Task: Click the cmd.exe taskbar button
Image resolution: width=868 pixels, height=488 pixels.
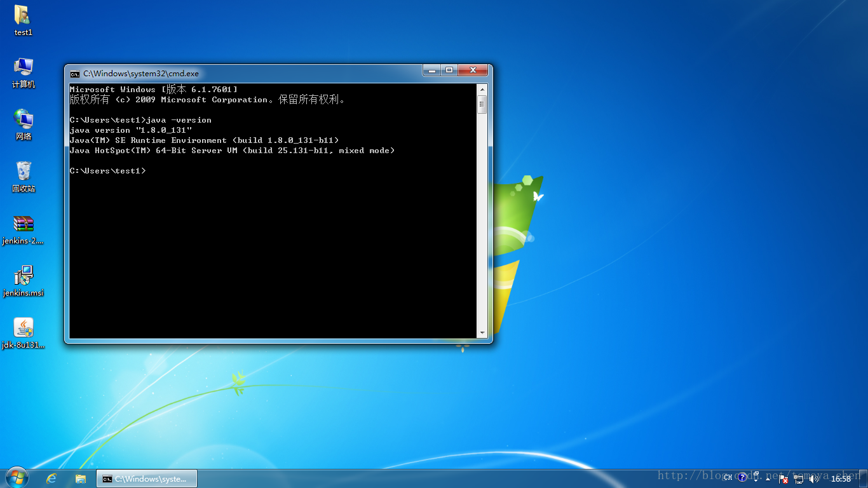Action: tap(147, 478)
